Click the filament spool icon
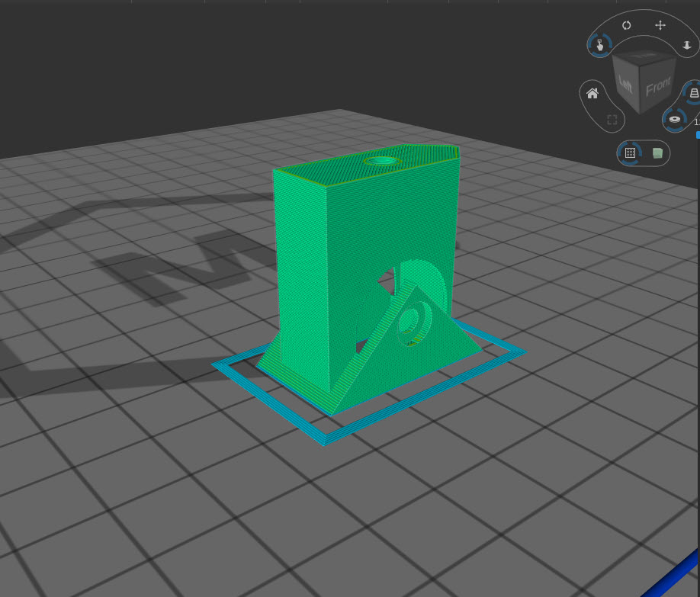The width and height of the screenshot is (700, 597). tap(675, 119)
